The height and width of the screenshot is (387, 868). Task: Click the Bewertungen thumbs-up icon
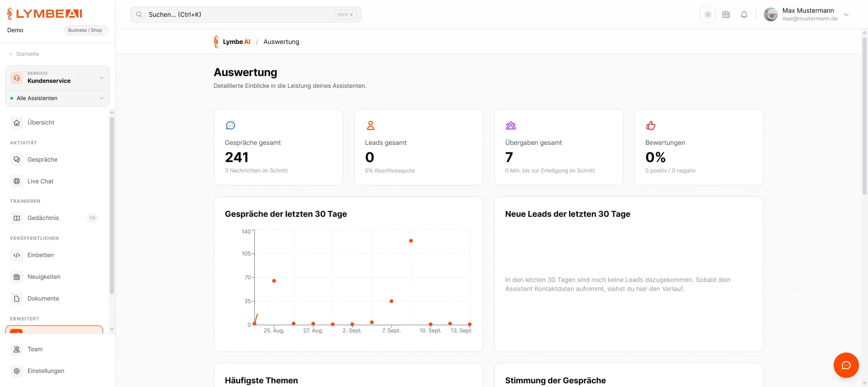[x=651, y=126]
